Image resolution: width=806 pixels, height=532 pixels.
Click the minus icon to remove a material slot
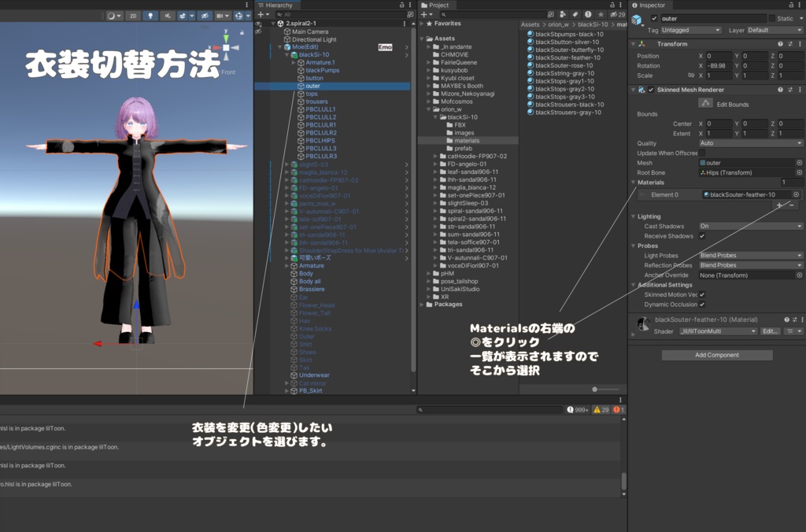tap(792, 205)
